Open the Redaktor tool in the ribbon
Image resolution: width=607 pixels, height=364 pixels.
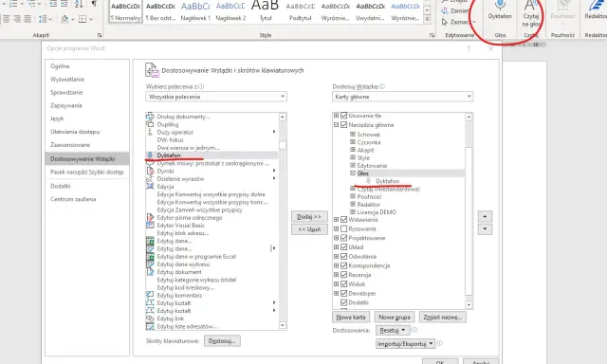pyautogui.click(x=596, y=10)
